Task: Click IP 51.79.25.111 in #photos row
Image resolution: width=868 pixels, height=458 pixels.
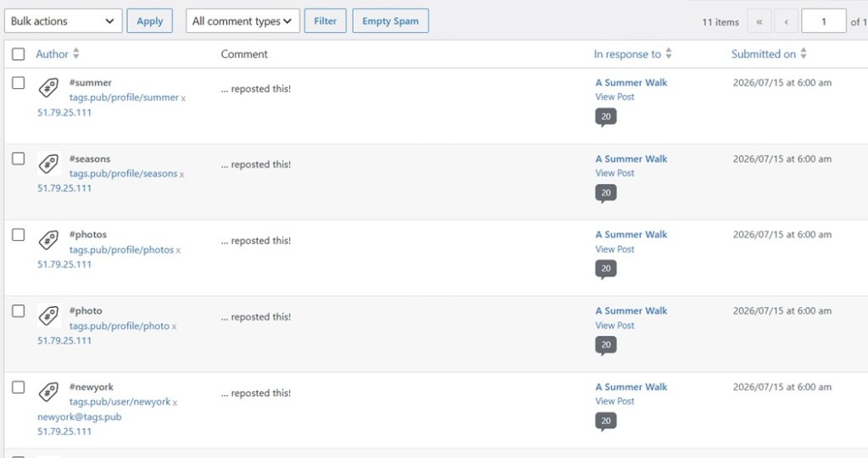Action: point(64,265)
